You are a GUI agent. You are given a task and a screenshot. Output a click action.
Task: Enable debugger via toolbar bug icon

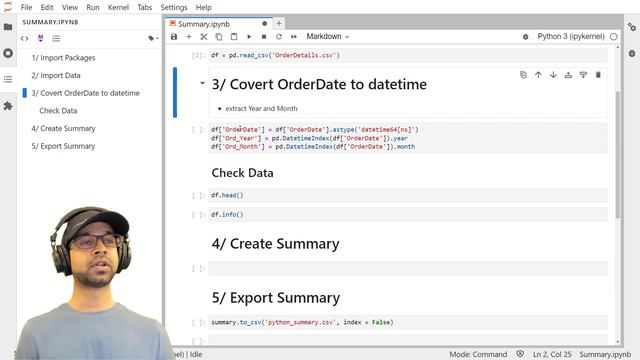click(526, 37)
